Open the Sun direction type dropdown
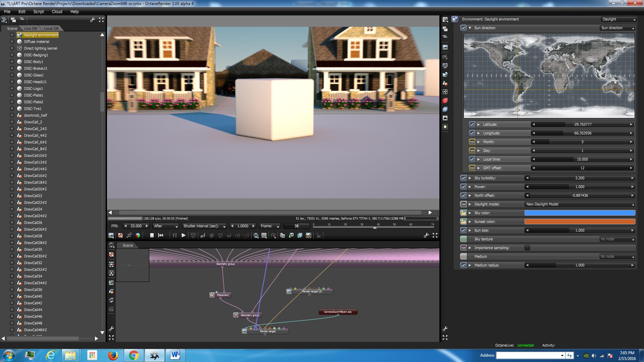This screenshot has width=644, height=362. [618, 28]
